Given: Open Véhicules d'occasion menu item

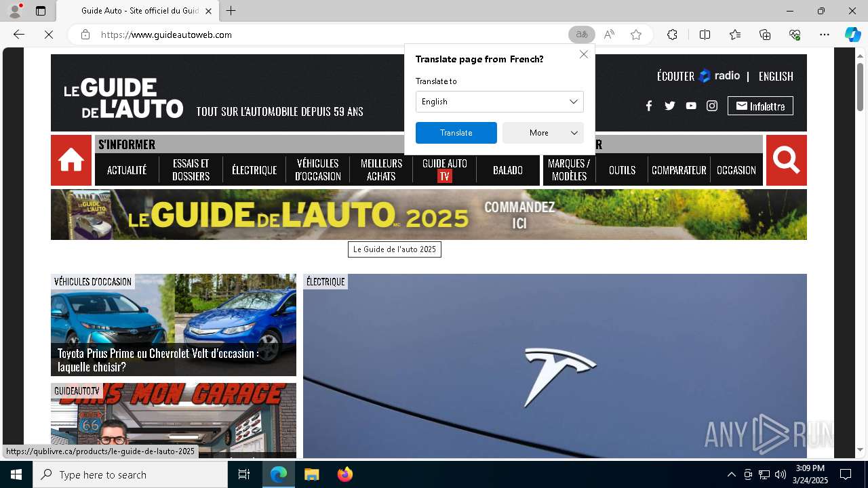Looking at the screenshot, I should 318,170.
